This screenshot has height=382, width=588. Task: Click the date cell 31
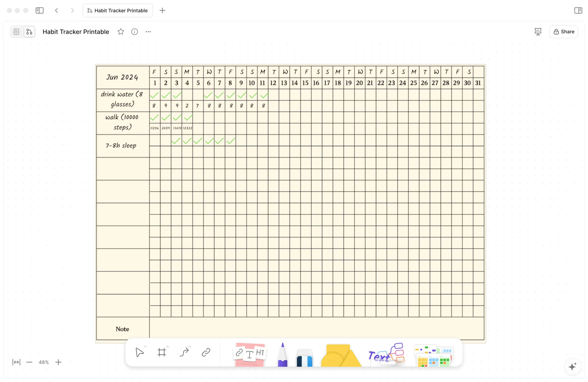coord(478,83)
